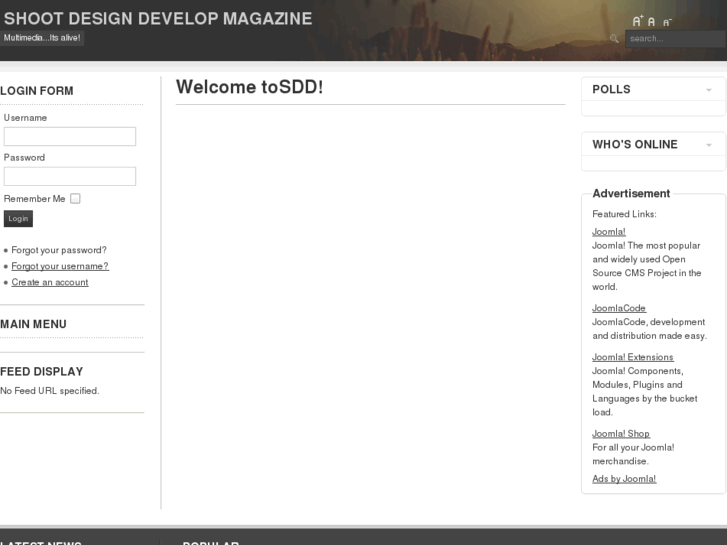Click into the header search box
The height and width of the screenshot is (545, 727).
click(674, 39)
